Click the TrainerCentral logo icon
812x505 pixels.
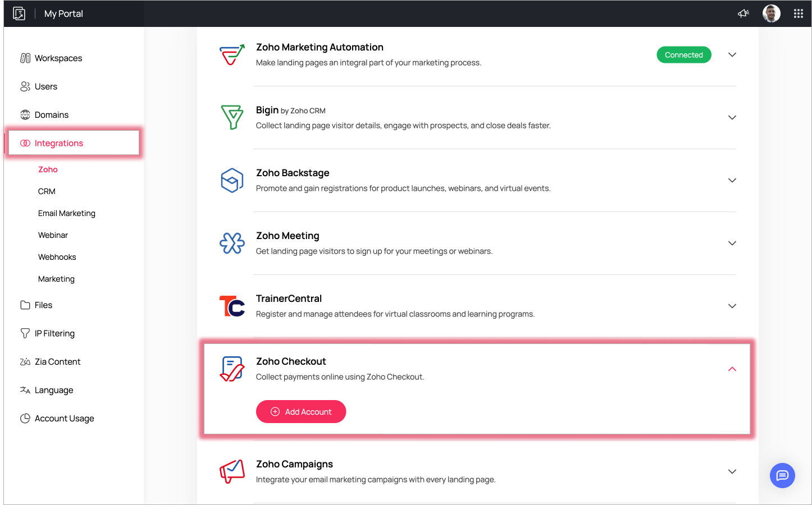pos(232,306)
